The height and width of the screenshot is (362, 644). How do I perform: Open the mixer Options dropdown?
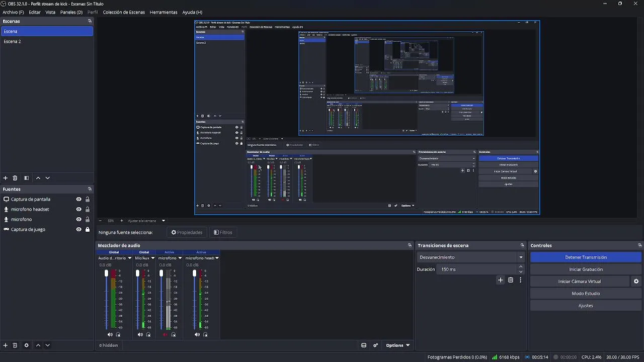(397, 345)
